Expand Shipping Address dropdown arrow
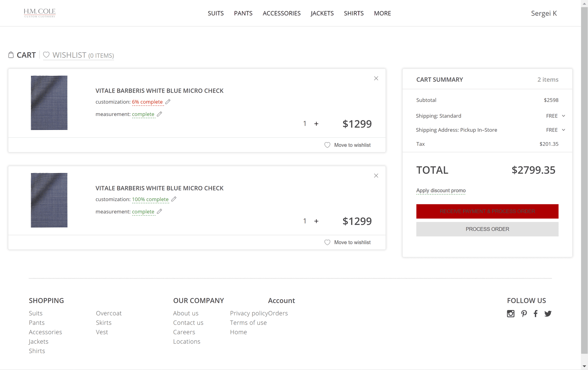The image size is (588, 370). tap(563, 130)
